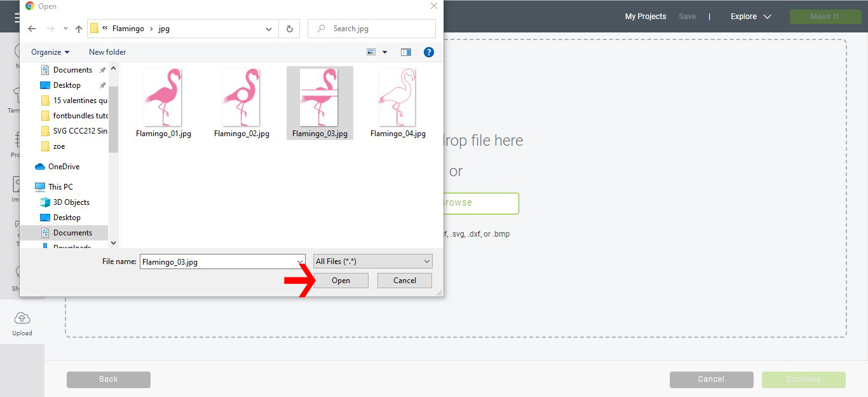Open the fontbundles tutorial folder in sidebar

click(73, 116)
